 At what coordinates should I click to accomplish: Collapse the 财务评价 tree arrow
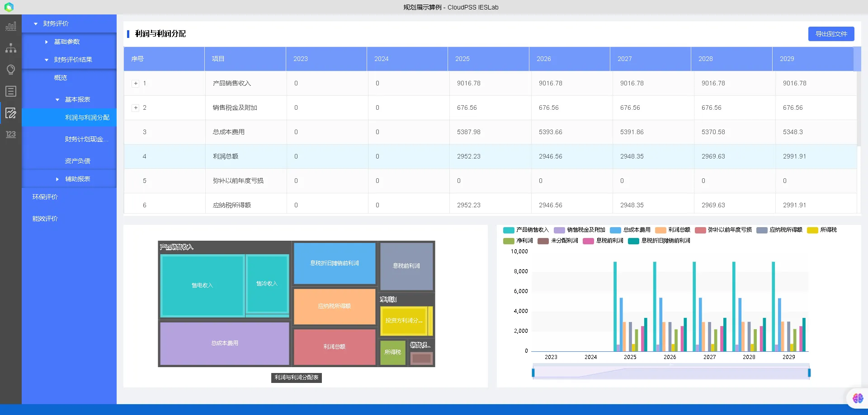36,24
